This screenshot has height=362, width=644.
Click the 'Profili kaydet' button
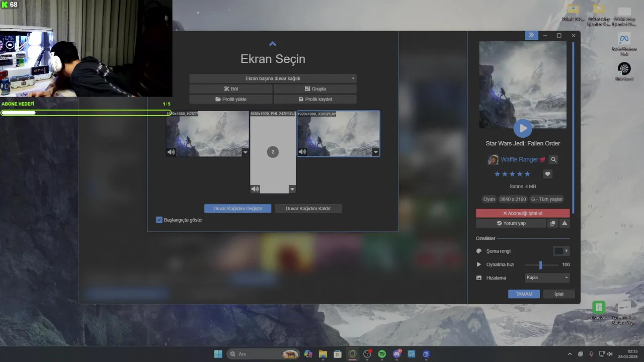click(x=315, y=100)
